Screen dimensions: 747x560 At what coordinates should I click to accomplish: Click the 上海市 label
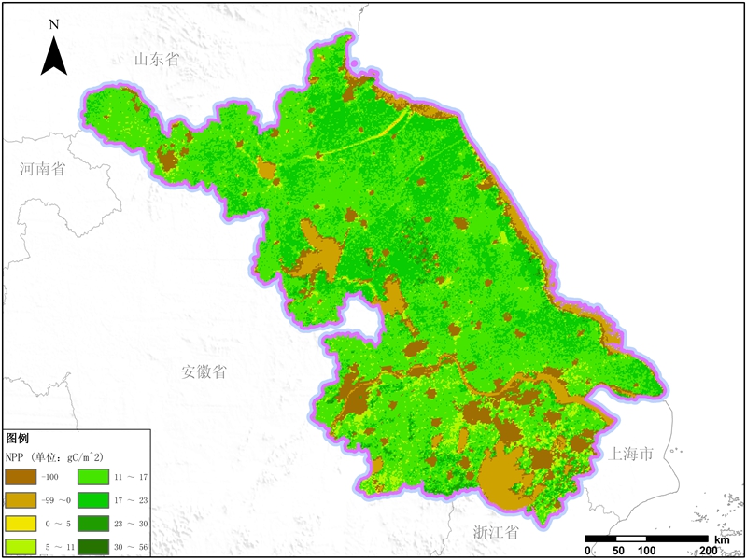(x=629, y=455)
